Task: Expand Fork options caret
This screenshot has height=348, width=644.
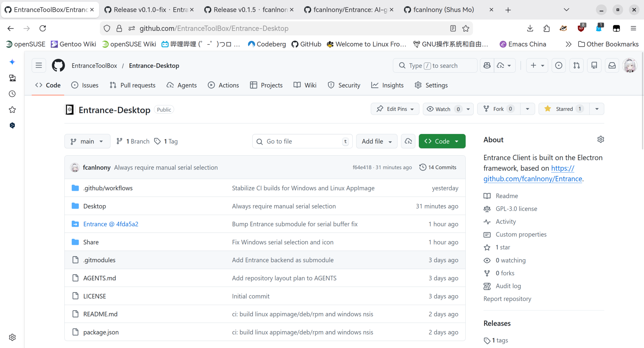Action: [527, 109]
